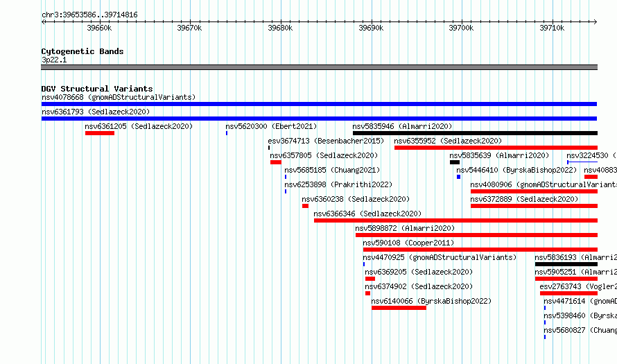
Task: Open label nsv6355952 (Sedlazeck2020)
Action: click(x=448, y=141)
